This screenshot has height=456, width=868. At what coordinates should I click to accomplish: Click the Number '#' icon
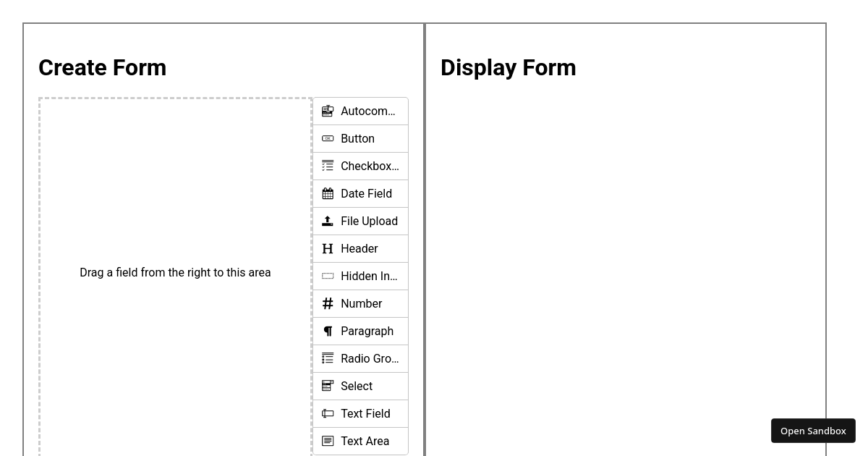[x=328, y=303]
